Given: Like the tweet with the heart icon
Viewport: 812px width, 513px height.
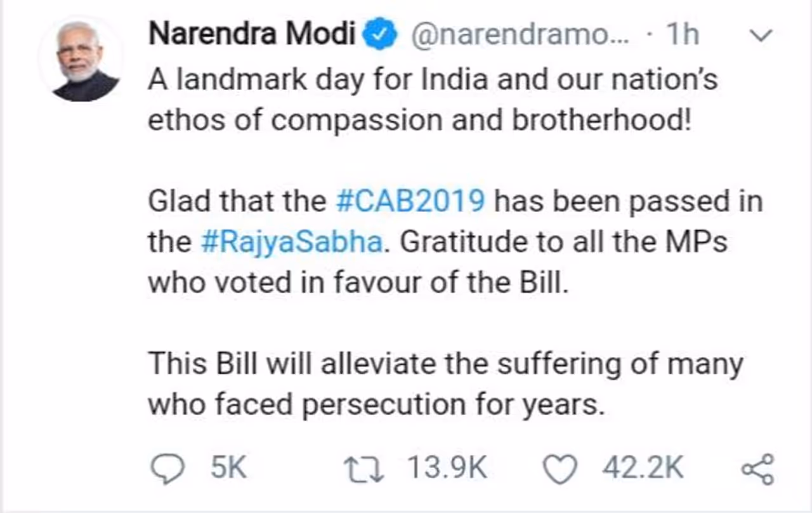Looking at the screenshot, I should (560, 470).
